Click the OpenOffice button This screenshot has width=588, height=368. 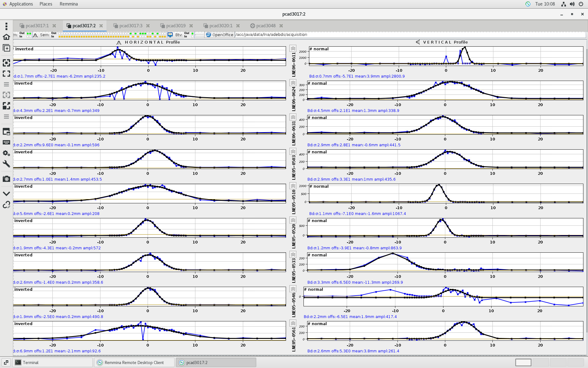click(x=220, y=35)
